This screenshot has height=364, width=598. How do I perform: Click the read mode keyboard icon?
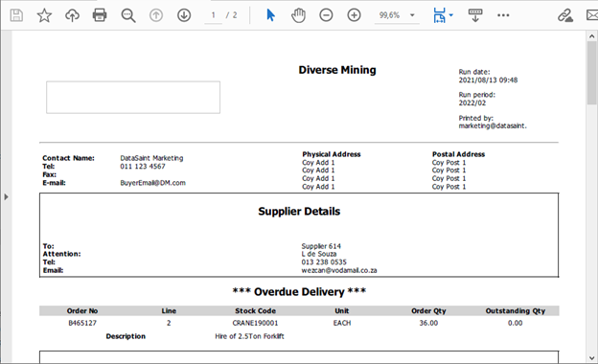(x=475, y=15)
